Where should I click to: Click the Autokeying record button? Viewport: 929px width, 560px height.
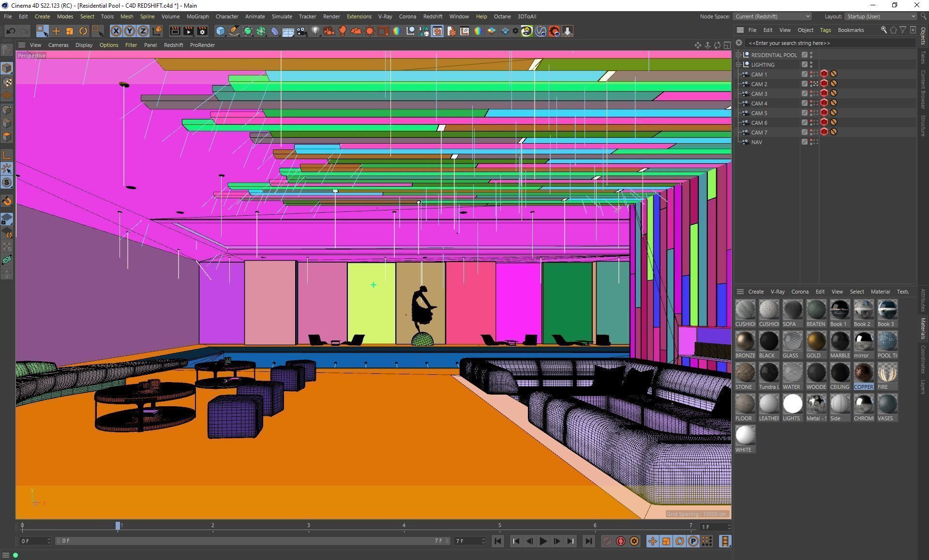pos(620,541)
